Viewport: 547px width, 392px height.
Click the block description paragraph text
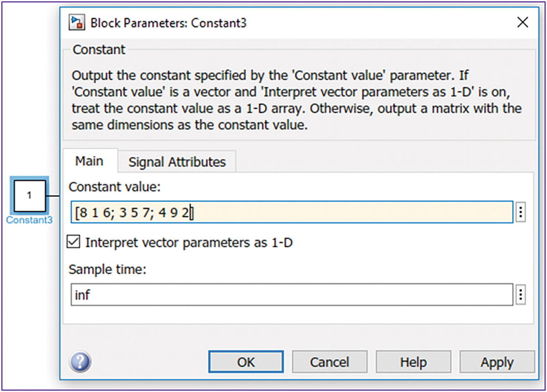pos(296,100)
